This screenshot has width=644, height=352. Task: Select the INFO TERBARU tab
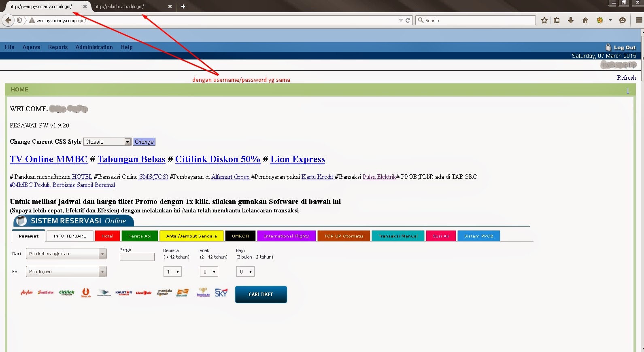[70, 236]
